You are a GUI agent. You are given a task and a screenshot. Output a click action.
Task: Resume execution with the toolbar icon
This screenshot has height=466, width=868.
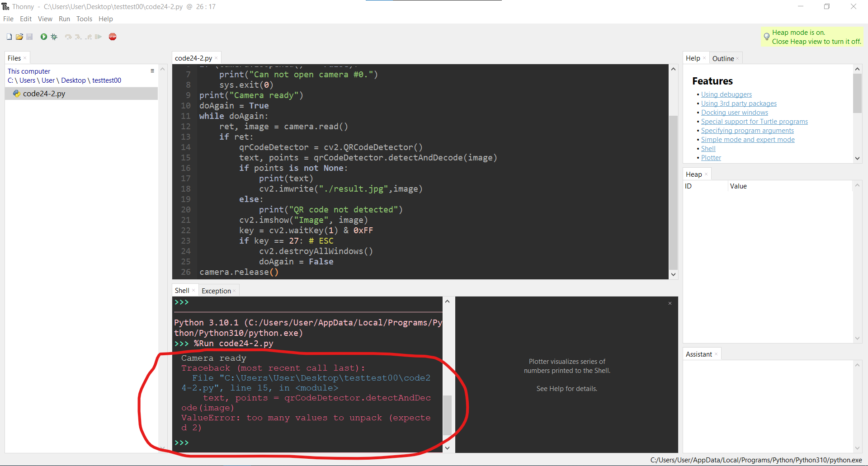point(98,37)
